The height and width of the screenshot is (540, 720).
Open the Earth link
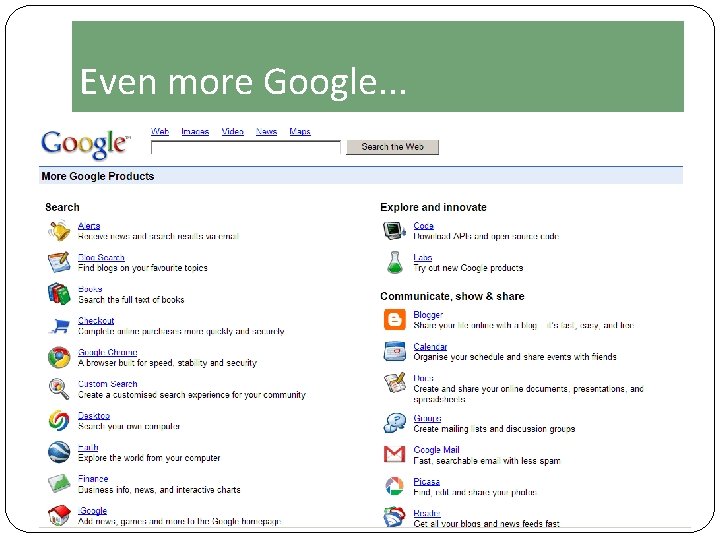point(88,447)
